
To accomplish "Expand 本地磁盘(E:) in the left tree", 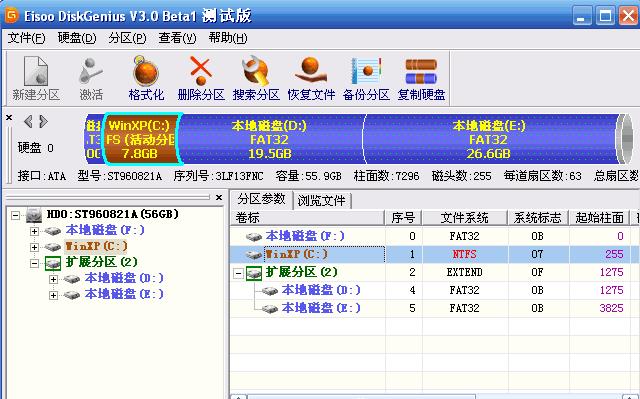I will [53, 295].
